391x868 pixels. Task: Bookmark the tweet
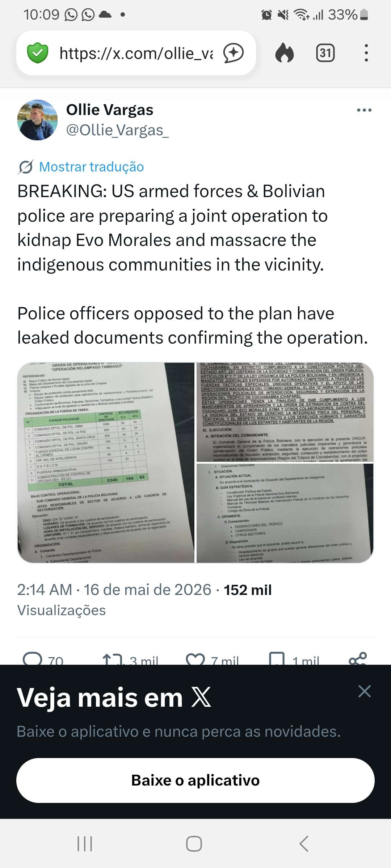tap(277, 659)
